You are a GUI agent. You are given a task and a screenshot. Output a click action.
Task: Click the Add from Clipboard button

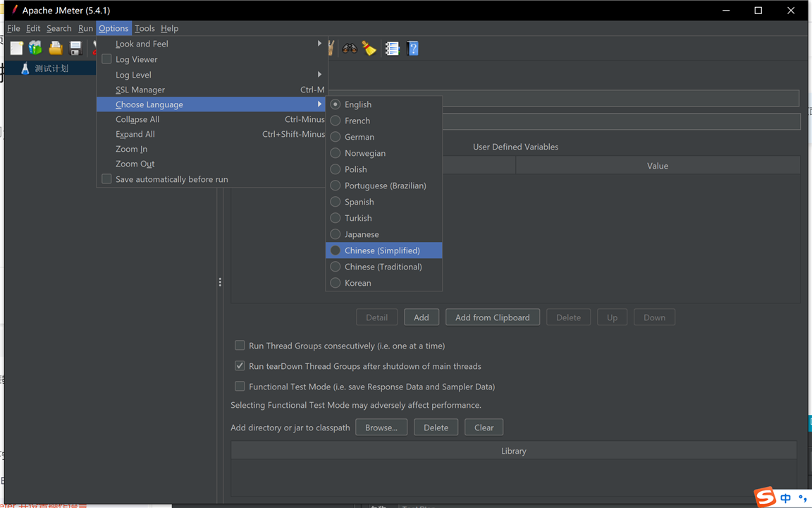click(x=492, y=317)
